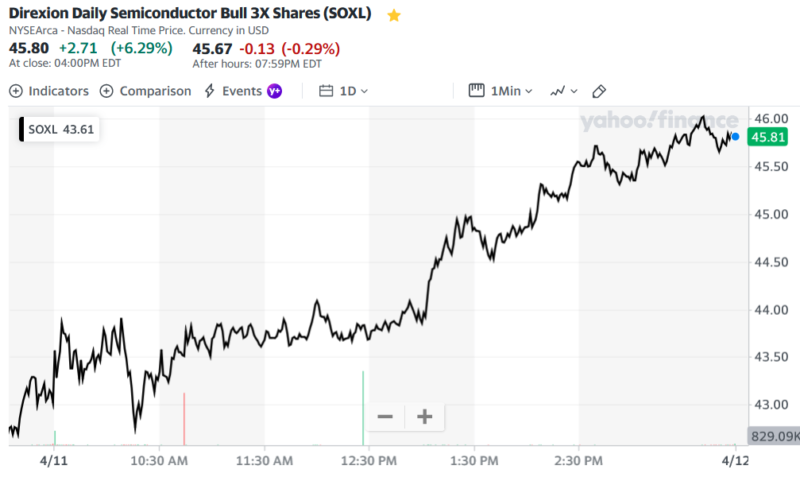This screenshot has width=800, height=485.
Task: Click the Comparison plus circle icon
Action: (106, 91)
